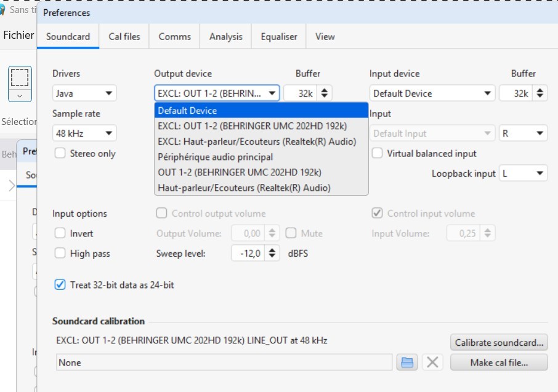This screenshot has height=392, width=558.
Task: Enable the High pass checkbox
Action: point(60,254)
